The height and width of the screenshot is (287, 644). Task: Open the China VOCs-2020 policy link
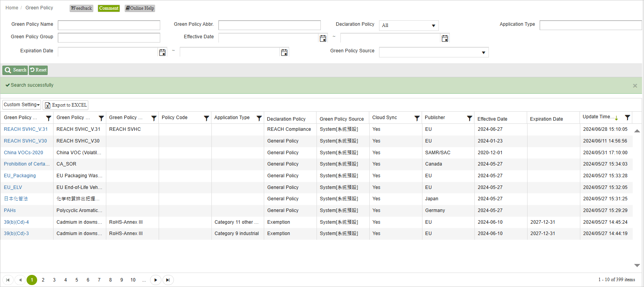tap(23, 153)
